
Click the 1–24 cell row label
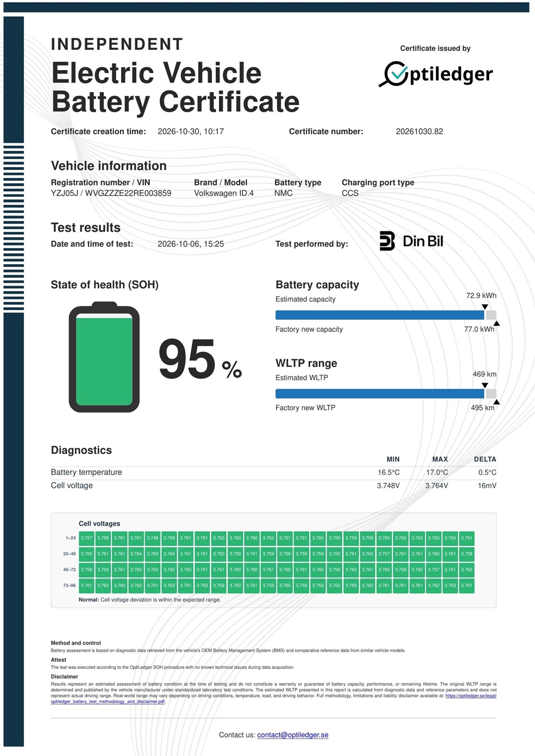pos(71,538)
